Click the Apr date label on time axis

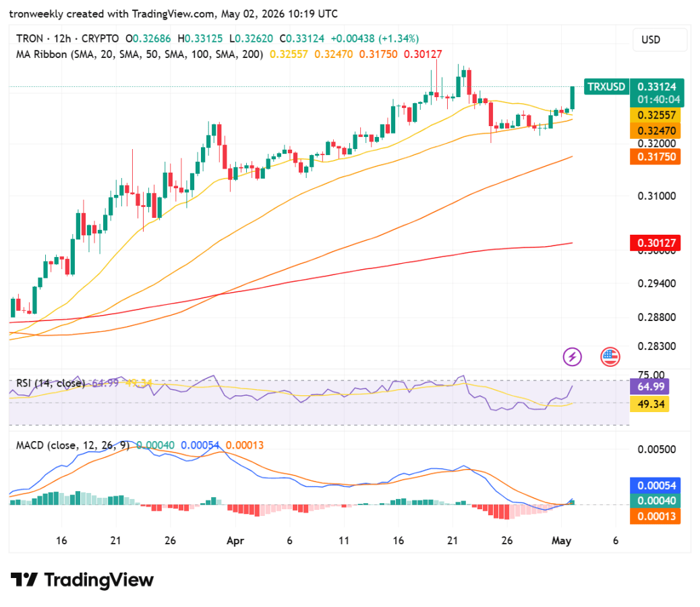coord(235,541)
